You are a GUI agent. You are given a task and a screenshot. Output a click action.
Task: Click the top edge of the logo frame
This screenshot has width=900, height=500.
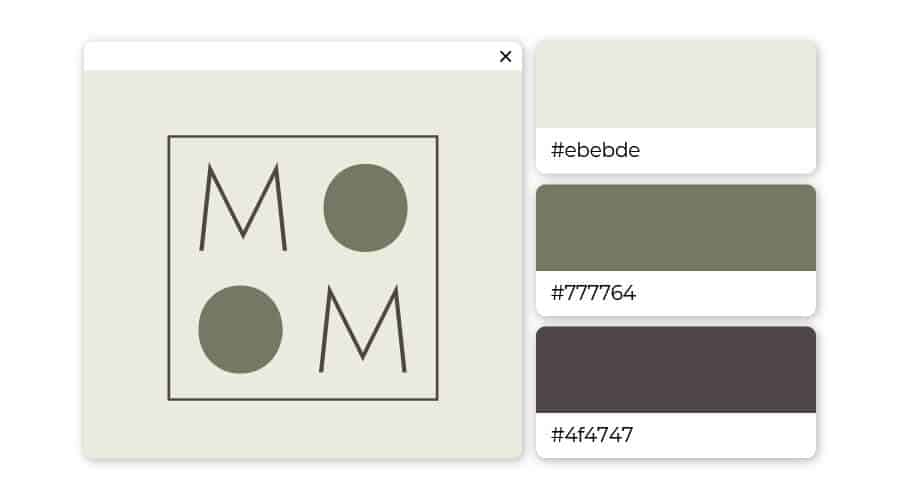303,136
